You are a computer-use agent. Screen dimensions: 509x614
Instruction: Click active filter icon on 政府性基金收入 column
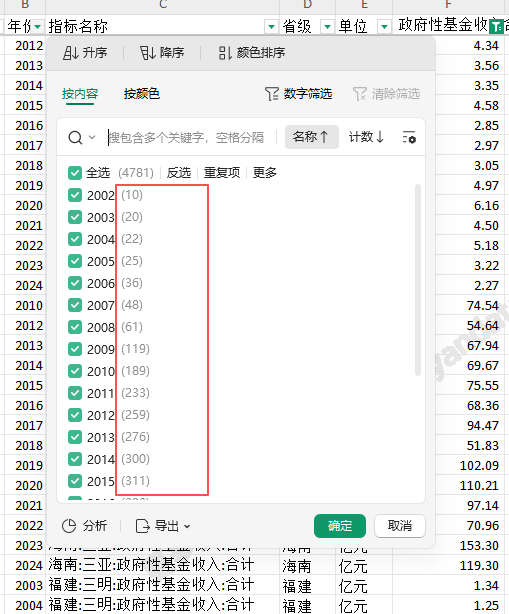(496, 27)
